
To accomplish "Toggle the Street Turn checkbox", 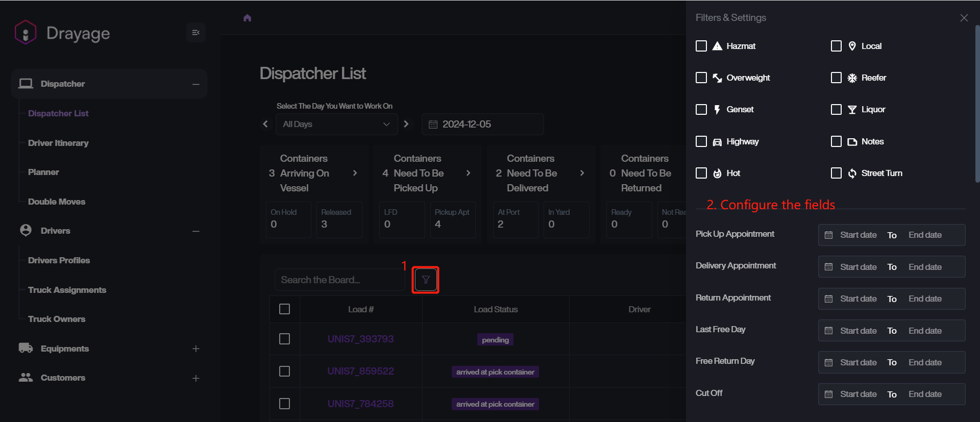I will pyautogui.click(x=836, y=173).
